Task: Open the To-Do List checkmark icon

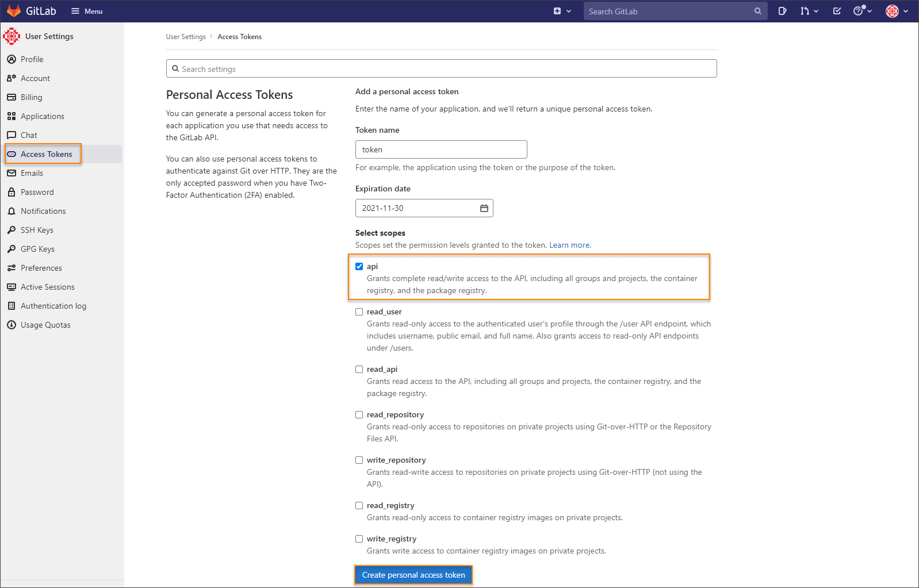Action: pyautogui.click(x=837, y=11)
